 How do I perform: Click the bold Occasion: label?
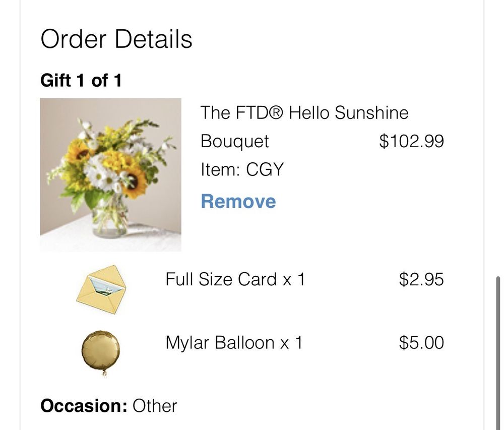pos(84,406)
